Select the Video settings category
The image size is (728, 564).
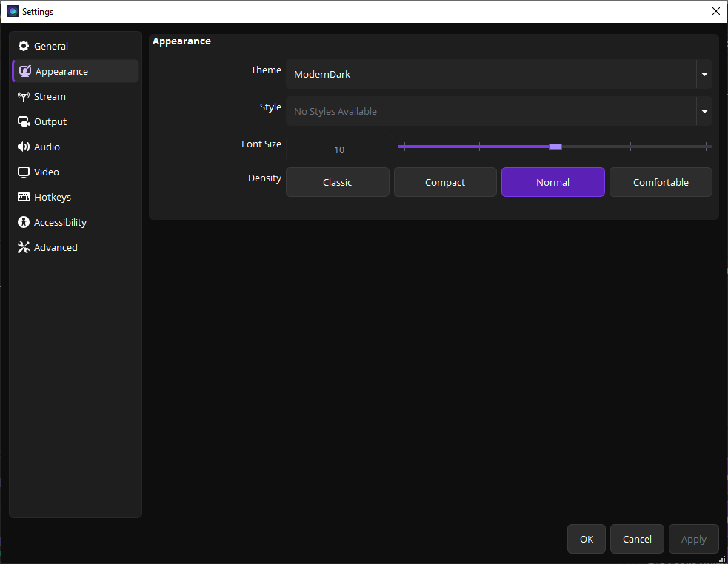(76, 172)
